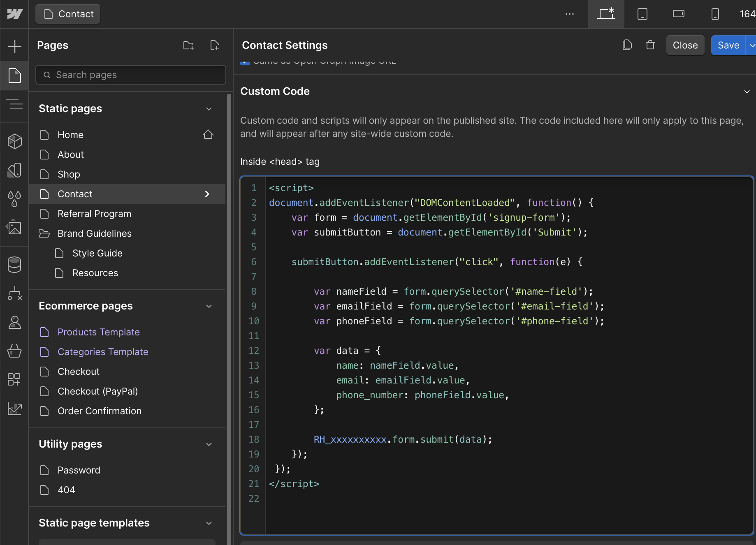Delete the Contact page via trash icon
Screen dimensions: 756x545
coord(650,45)
